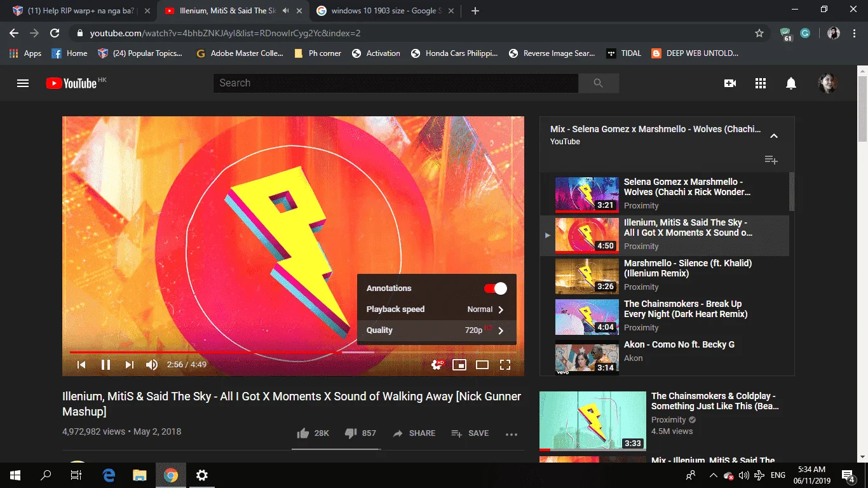Open the Home Facebook bookmark

[x=69, y=53]
